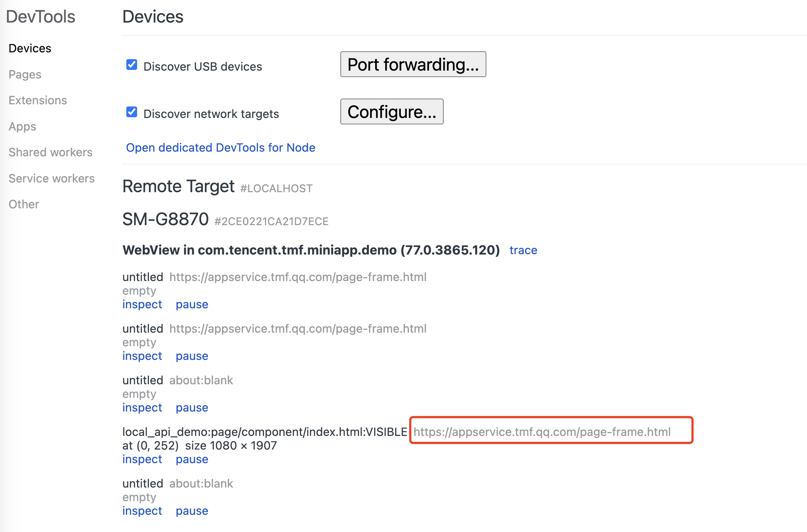Open Shared workers sidebar section

(x=50, y=152)
